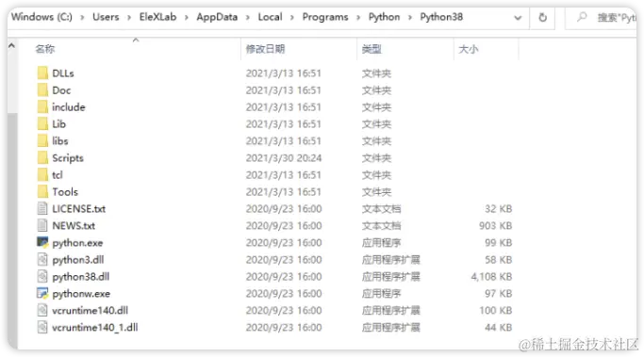The height and width of the screenshot is (357, 644).
Task: Expand chevron after Local breadcrumb
Action: point(292,17)
